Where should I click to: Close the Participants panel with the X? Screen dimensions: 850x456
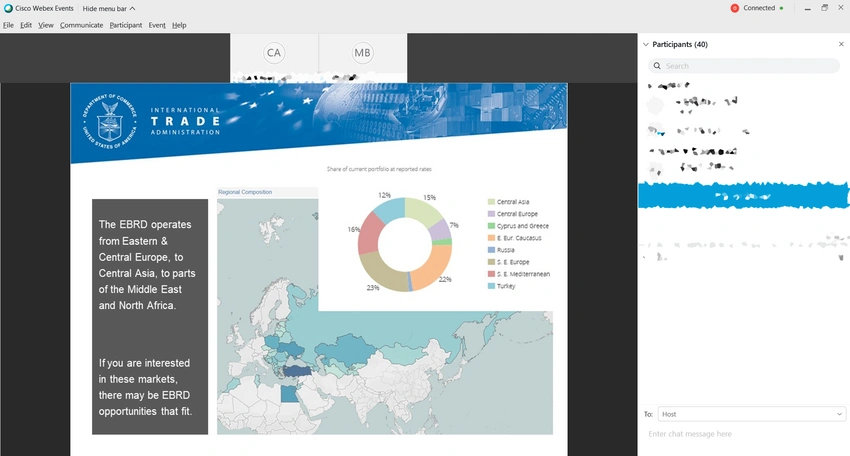click(840, 45)
